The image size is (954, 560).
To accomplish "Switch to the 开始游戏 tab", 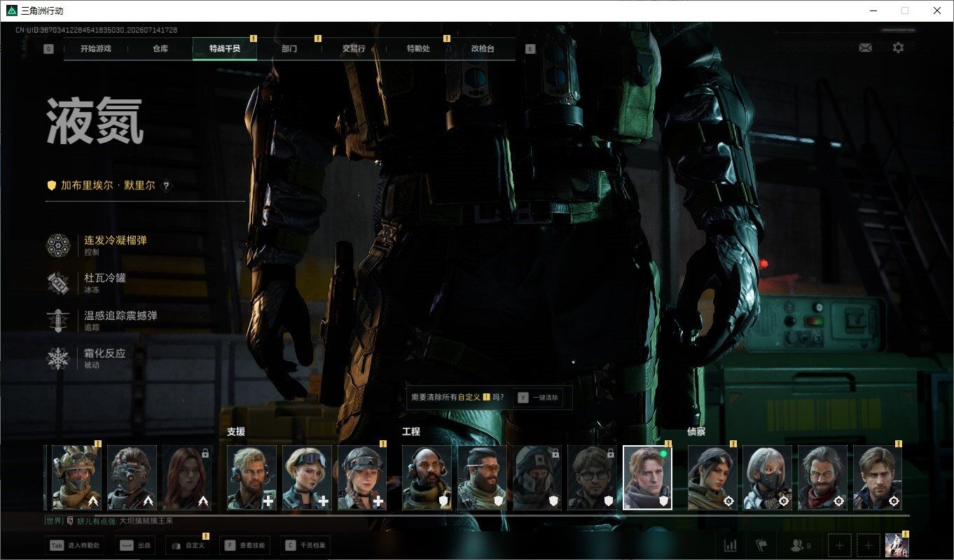I will pos(96,49).
